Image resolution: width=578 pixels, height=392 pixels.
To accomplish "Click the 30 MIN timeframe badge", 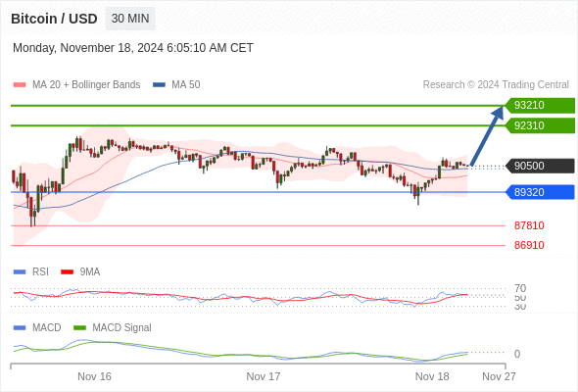I will click(x=130, y=19).
